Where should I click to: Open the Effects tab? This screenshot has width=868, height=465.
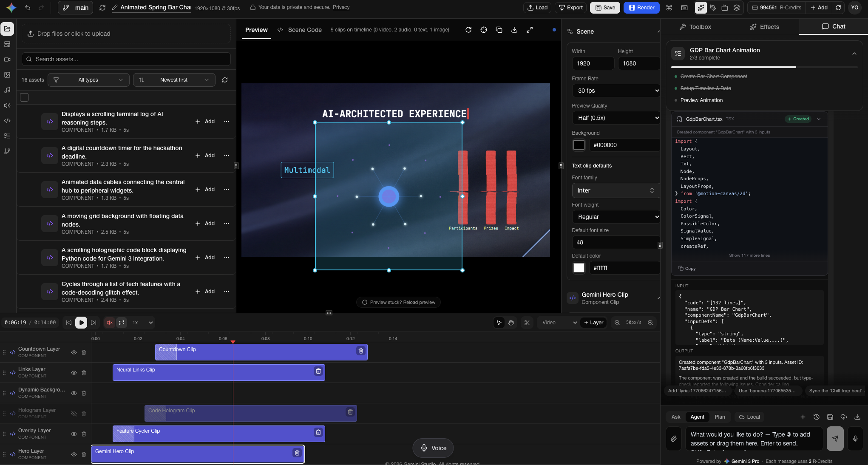tap(764, 27)
